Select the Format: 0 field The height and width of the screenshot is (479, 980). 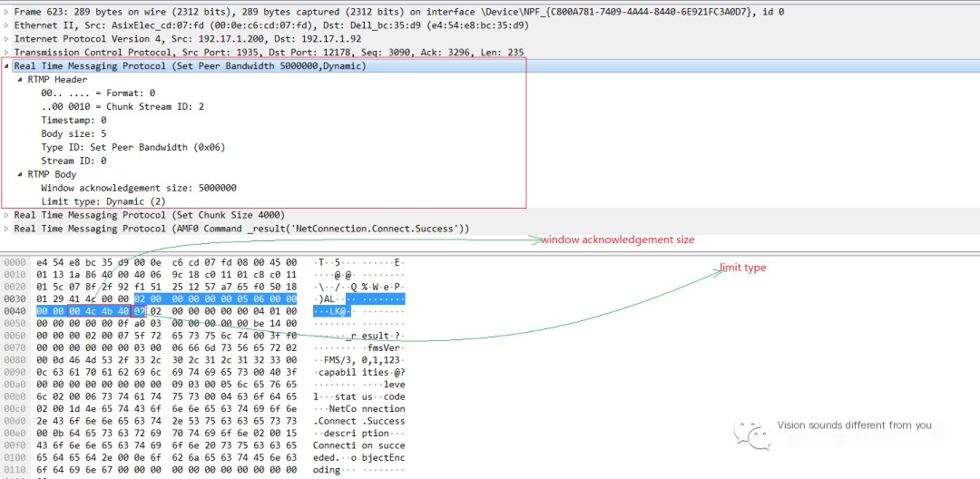click(x=98, y=93)
